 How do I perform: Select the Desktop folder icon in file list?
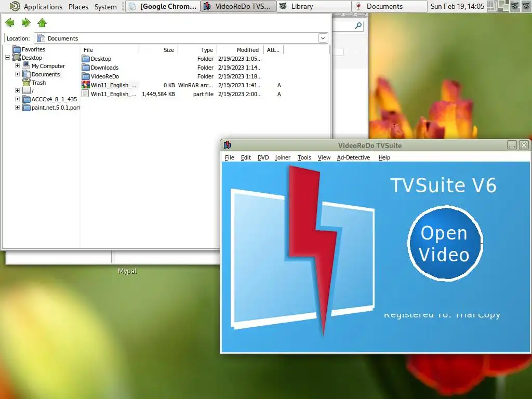(x=86, y=59)
